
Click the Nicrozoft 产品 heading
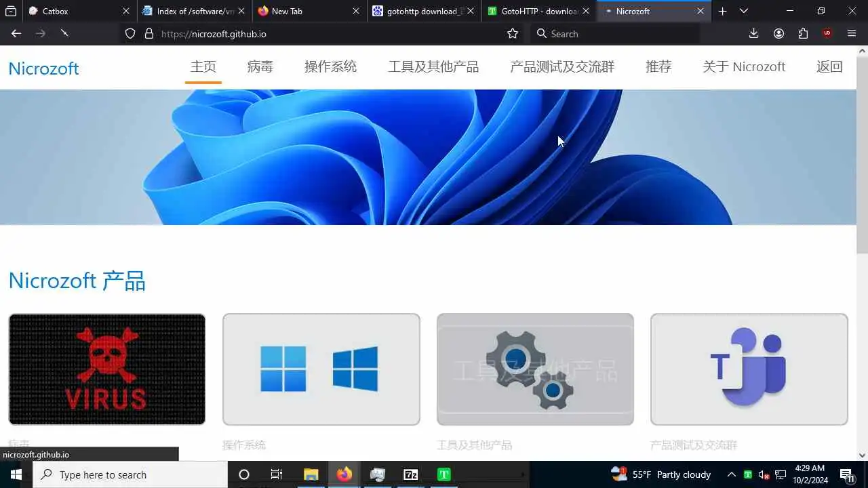point(77,281)
